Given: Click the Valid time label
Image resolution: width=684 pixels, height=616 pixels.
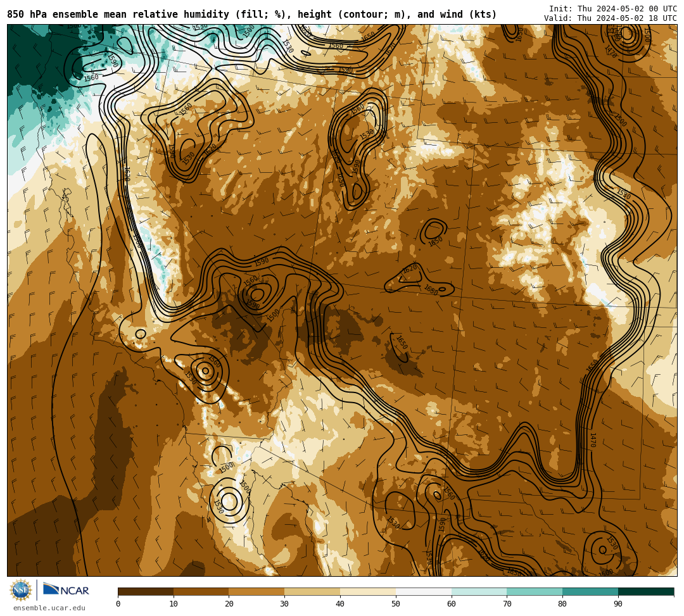Looking at the screenshot, I should pos(611,18).
